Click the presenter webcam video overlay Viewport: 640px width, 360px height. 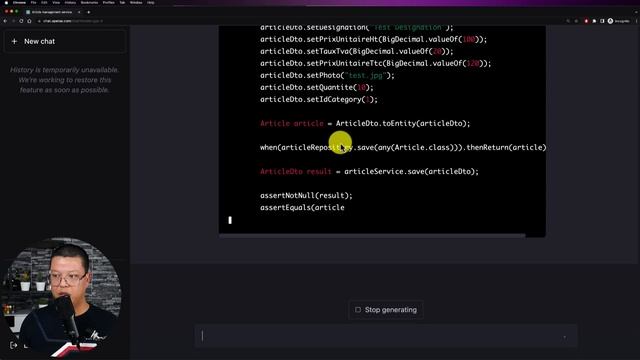pyautogui.click(x=61, y=298)
